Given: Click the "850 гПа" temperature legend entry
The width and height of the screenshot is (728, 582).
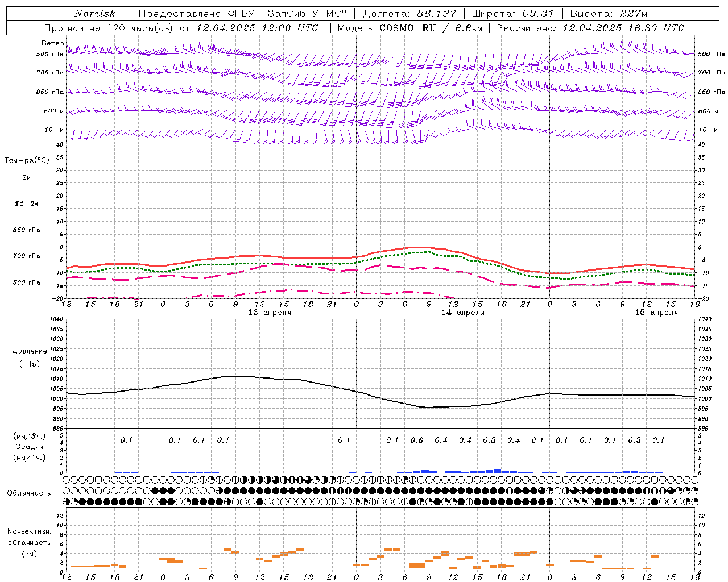Looking at the screenshot, I should 26,230.
